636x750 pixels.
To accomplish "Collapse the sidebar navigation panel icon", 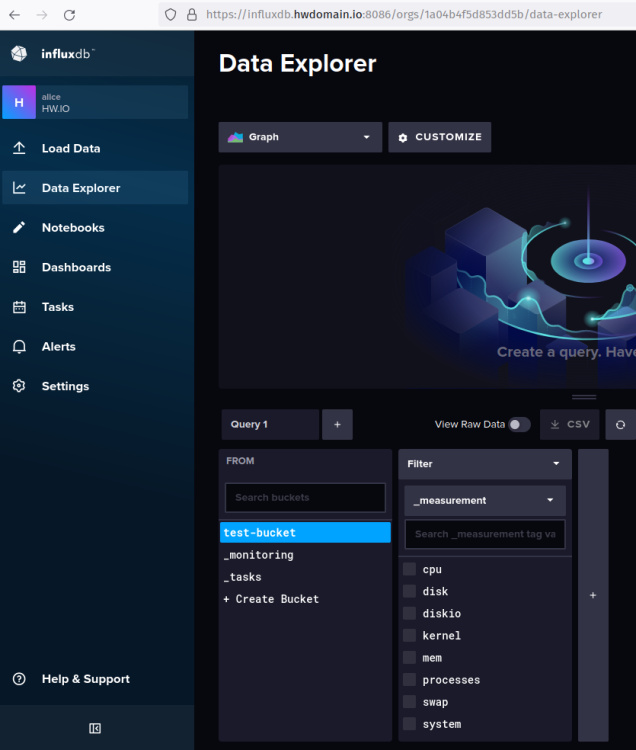I will coord(95,728).
